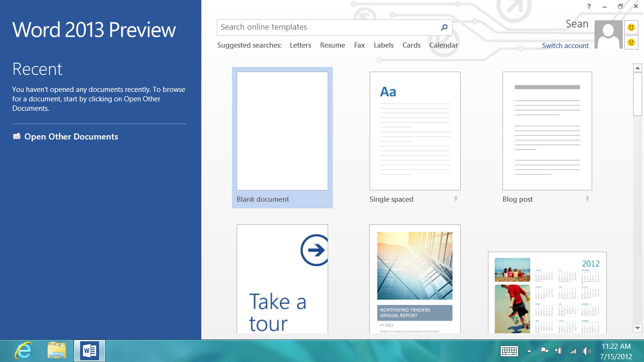Image resolution: width=644 pixels, height=362 pixels.
Task: Open the Take a tour template
Action: point(282,278)
